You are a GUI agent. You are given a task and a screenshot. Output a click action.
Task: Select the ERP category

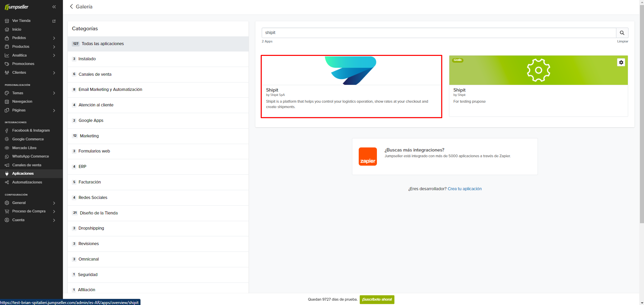tap(158, 167)
